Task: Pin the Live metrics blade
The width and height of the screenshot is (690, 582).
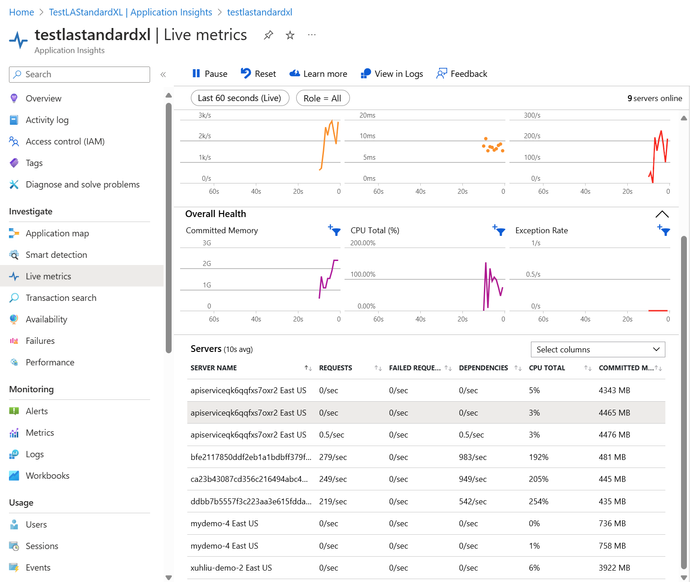Action: [x=268, y=35]
